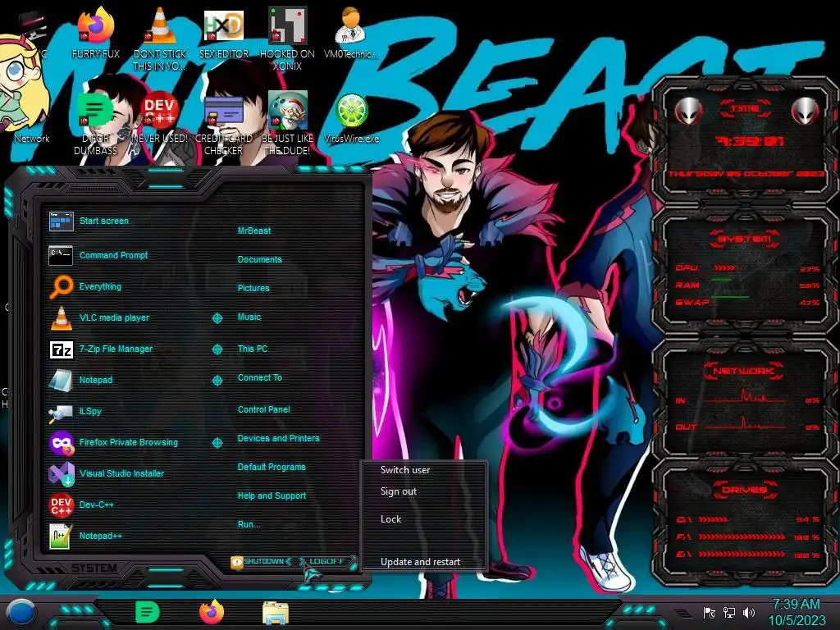Open the green chat app desktop shortcut

click(x=95, y=123)
